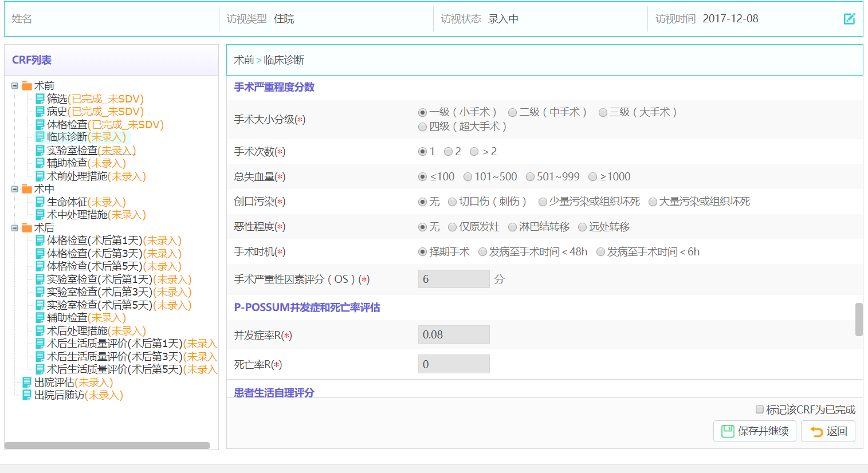The image size is (868, 473).
Task: Click the 术后 folder icon
Action: pyautogui.click(x=27, y=228)
